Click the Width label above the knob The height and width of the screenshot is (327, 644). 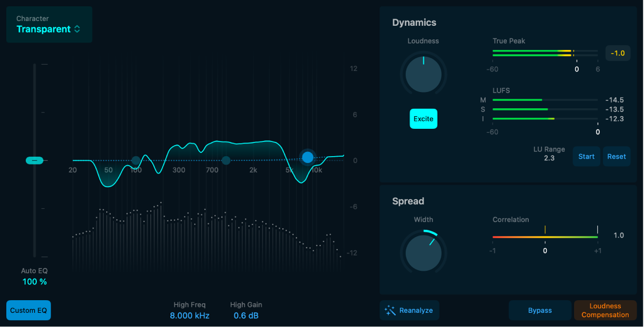[423, 220]
